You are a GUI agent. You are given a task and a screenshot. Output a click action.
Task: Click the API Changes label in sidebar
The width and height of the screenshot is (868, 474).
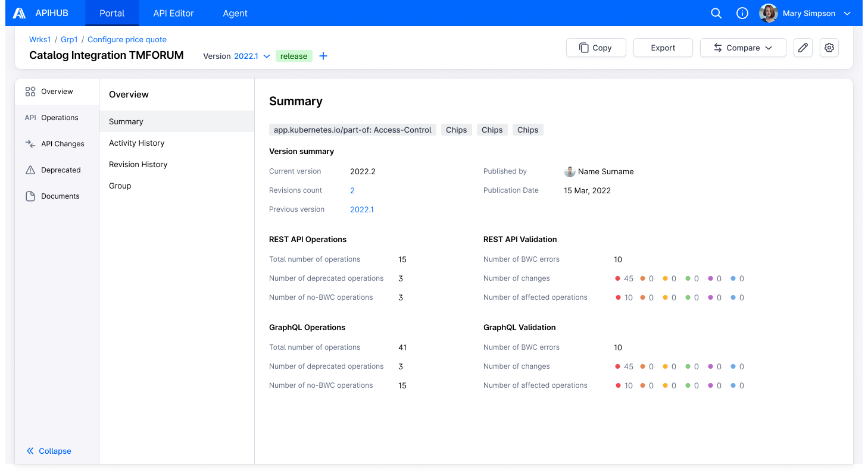tap(63, 144)
